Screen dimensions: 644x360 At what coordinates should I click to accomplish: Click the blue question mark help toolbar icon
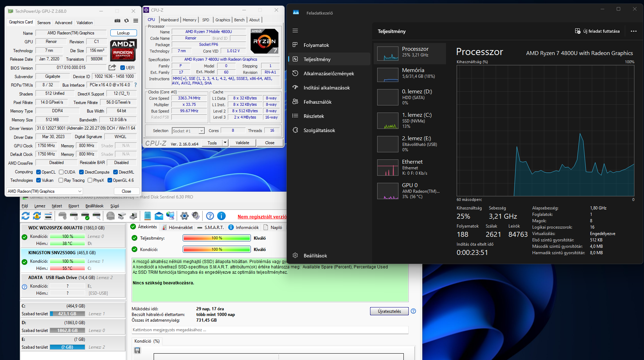tap(210, 216)
